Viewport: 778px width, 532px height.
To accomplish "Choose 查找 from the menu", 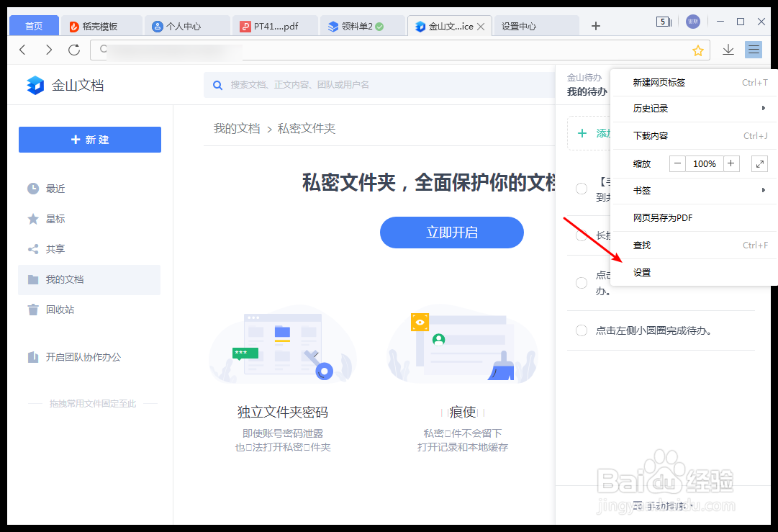I will coord(694,245).
